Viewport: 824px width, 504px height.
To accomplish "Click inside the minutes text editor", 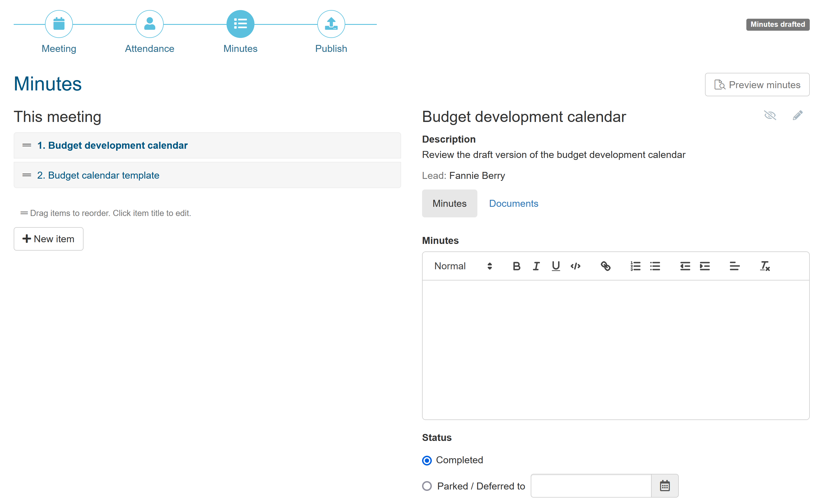I will click(x=615, y=349).
